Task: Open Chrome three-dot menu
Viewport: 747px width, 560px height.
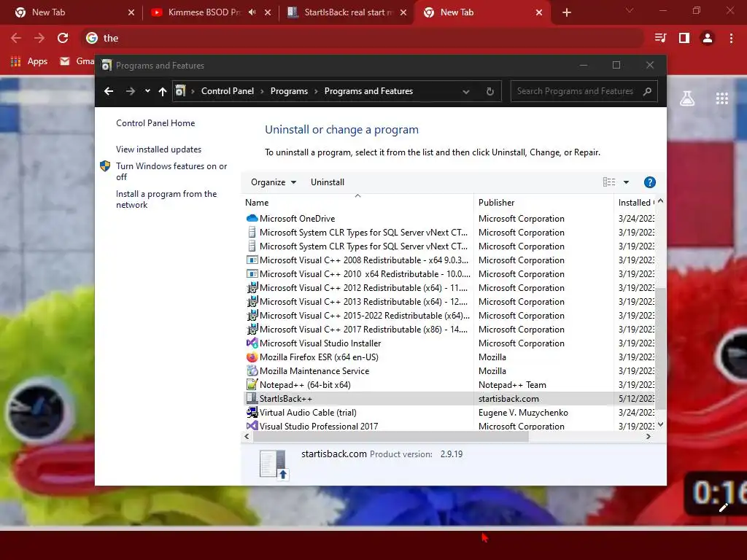Action: [x=731, y=38]
